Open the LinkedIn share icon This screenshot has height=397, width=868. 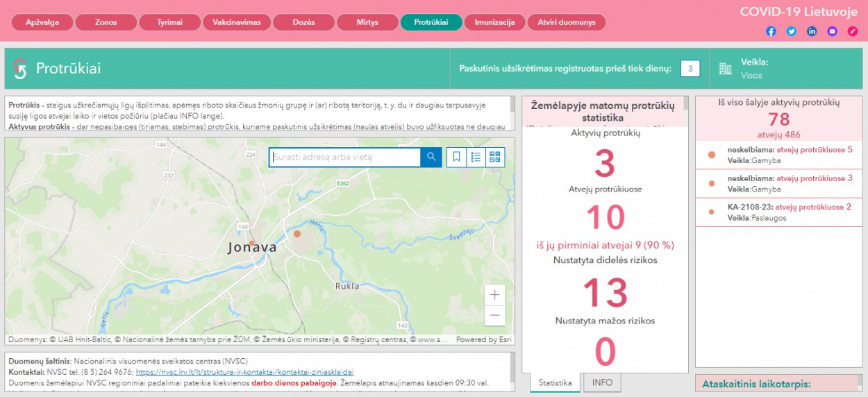pyautogui.click(x=812, y=31)
